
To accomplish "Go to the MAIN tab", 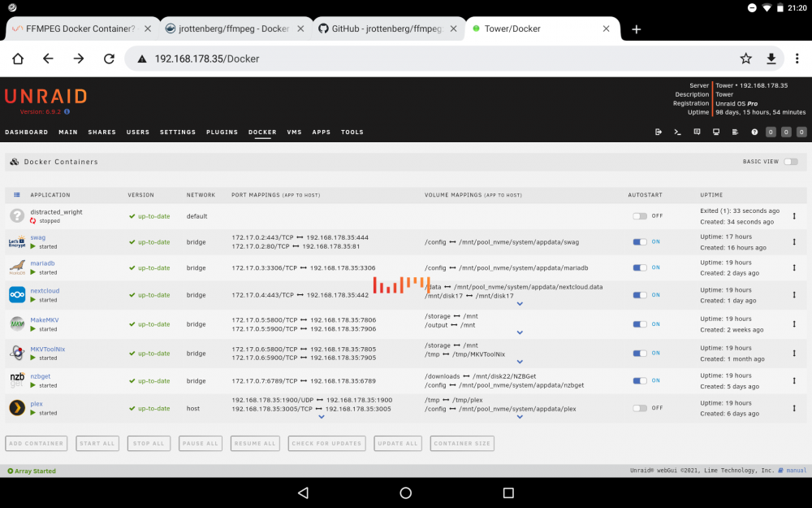I will click(x=68, y=132).
